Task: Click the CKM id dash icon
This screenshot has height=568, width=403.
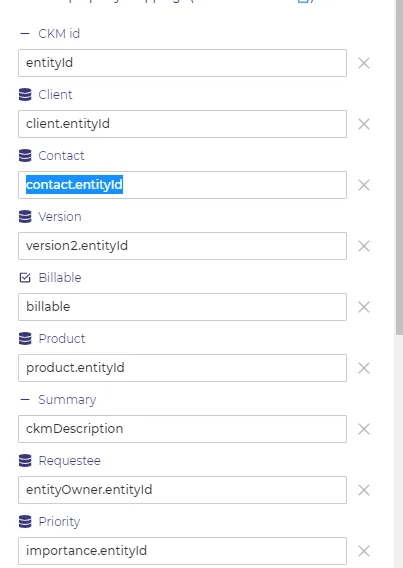Action: 25,34
